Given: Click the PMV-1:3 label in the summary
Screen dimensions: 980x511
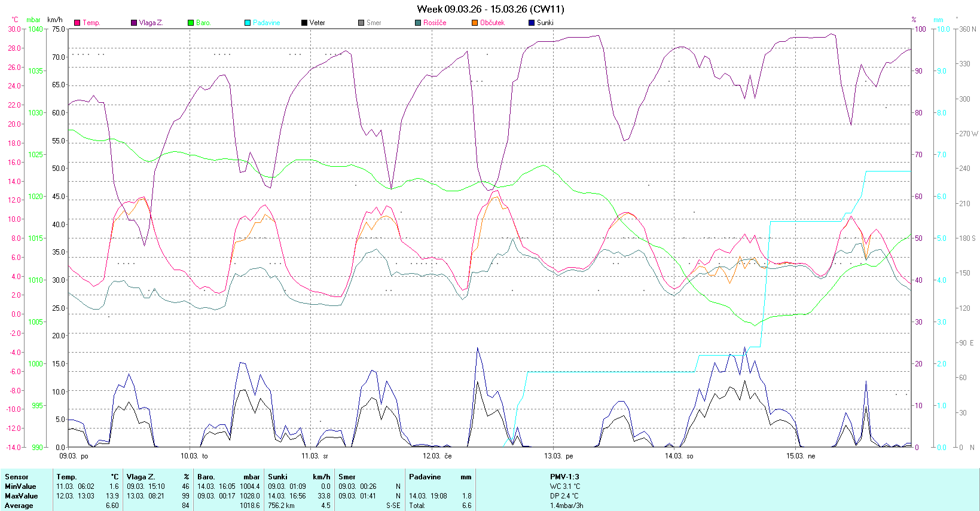Looking at the screenshot, I should (x=564, y=477).
